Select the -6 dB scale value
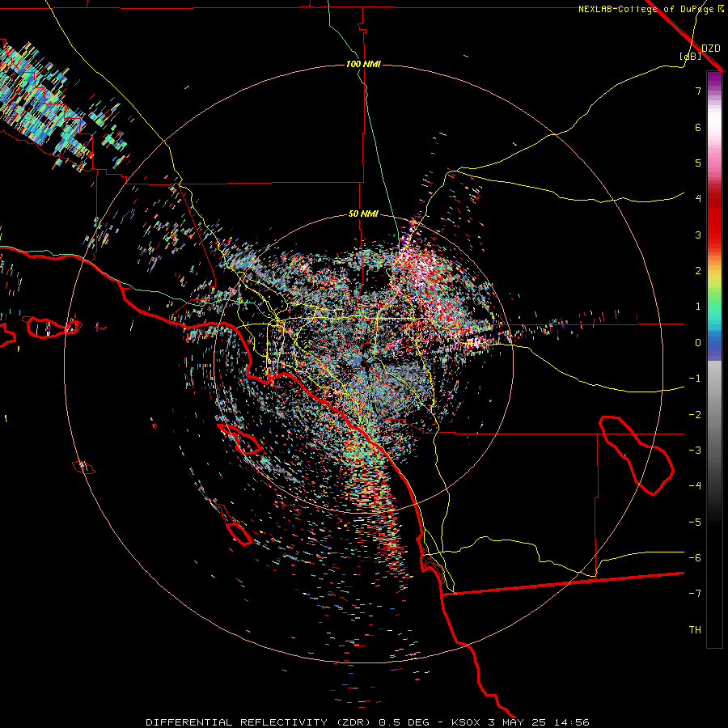This screenshot has height=728, width=728. pos(695,558)
